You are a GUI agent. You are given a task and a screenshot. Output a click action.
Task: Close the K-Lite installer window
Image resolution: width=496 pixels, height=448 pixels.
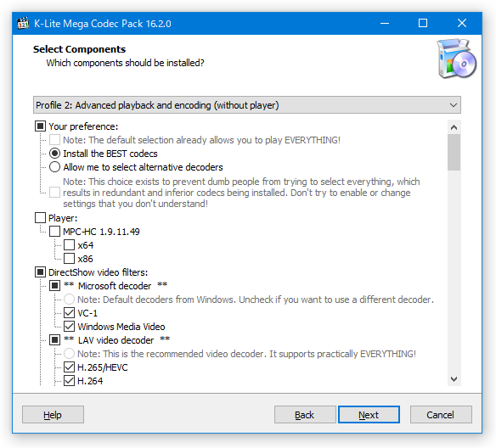pos(462,24)
